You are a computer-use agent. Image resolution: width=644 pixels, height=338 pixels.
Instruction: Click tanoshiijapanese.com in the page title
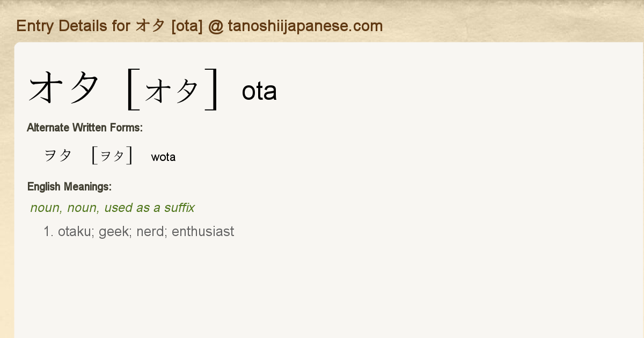(305, 26)
